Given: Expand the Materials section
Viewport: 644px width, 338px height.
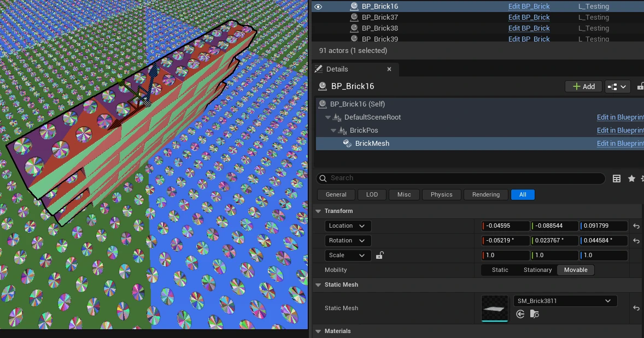Looking at the screenshot, I should 318,331.
